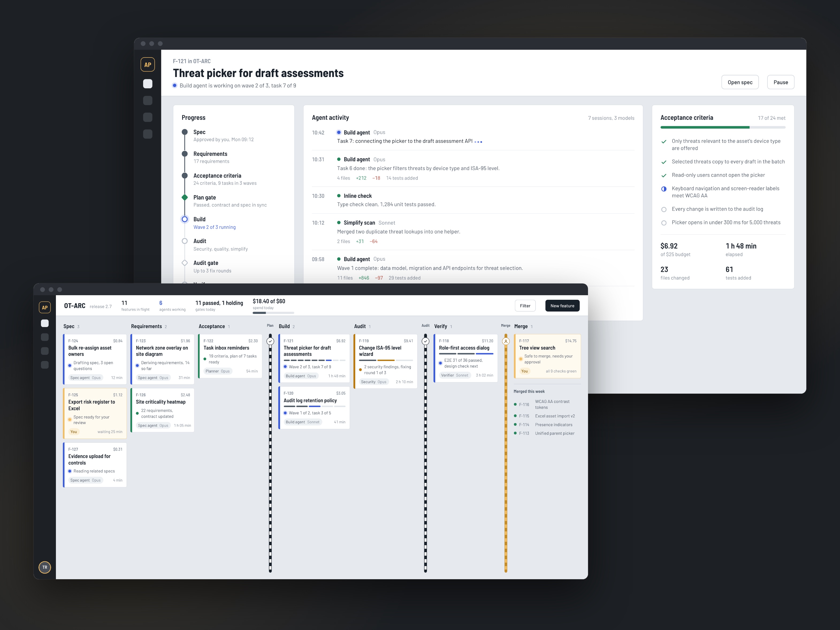The width and height of the screenshot is (840, 630).
Task: Click the Merge gate person marker
Action: point(506,341)
